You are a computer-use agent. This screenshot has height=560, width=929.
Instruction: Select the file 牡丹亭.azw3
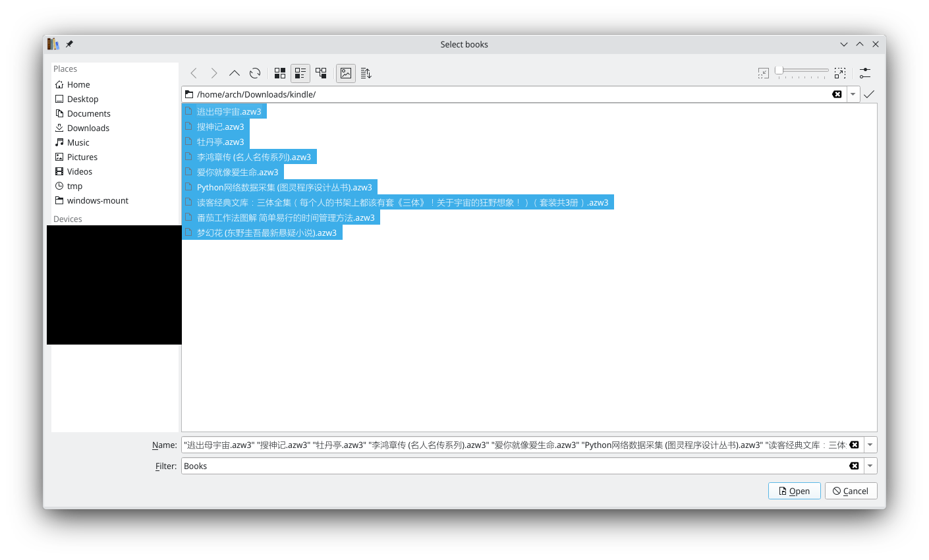tap(220, 142)
